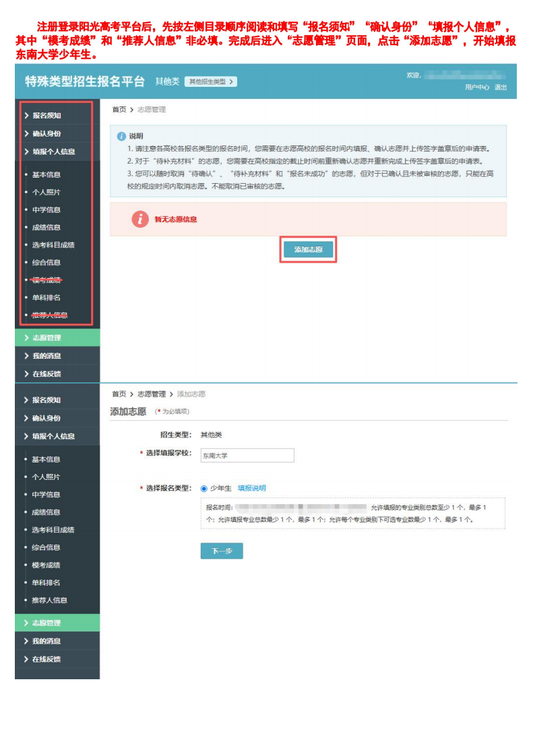This screenshot has height=756, width=535.
Task: Click 首页 in the 志愿管理 list page breadcrumb
Action: click(119, 110)
